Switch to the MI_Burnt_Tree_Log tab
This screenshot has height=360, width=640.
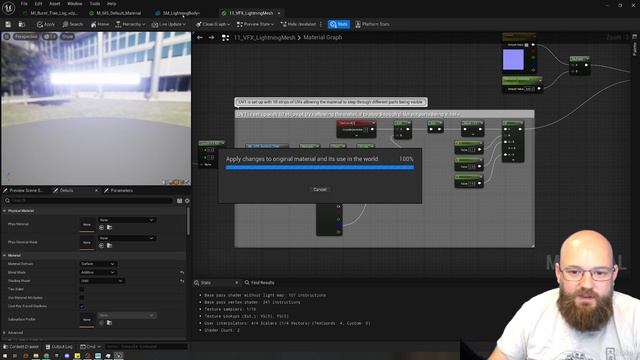(51, 13)
